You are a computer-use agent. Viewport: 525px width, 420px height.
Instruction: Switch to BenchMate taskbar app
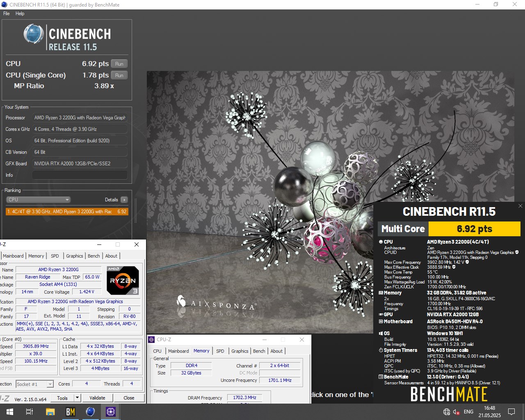tap(70, 412)
